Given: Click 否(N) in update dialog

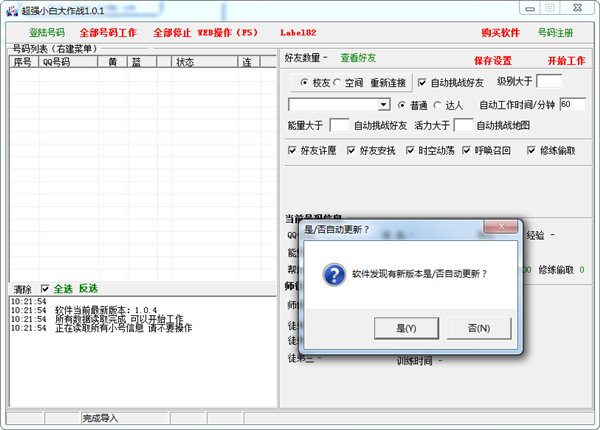Looking at the screenshot, I should [x=479, y=328].
